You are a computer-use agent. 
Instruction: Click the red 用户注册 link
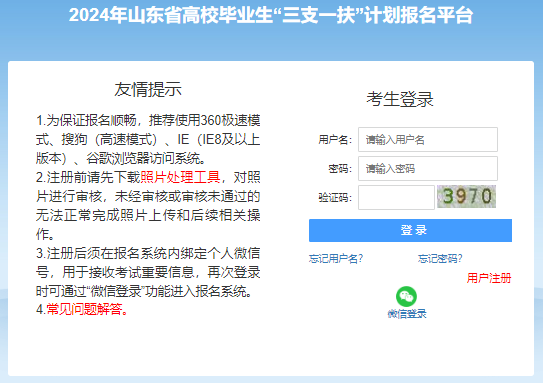tap(489, 278)
